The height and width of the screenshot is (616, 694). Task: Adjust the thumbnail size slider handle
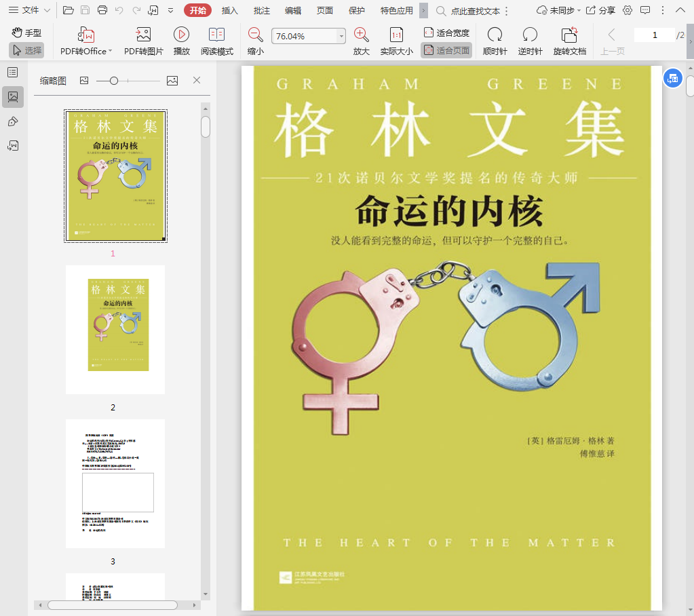114,81
